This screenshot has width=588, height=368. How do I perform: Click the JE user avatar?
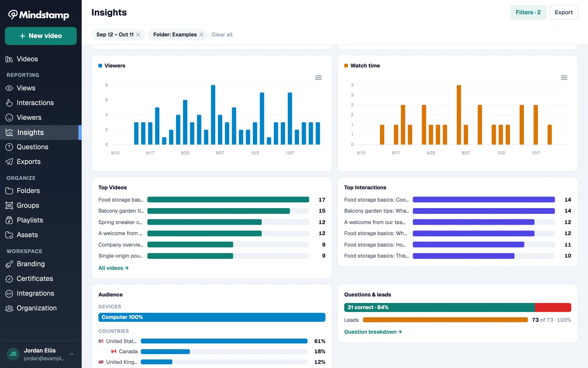[x=13, y=354]
